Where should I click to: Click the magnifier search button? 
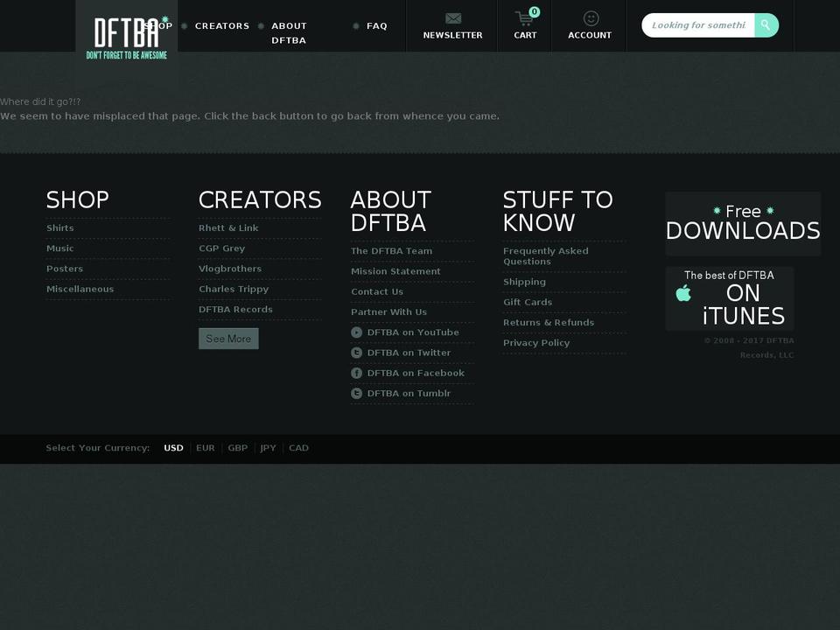766,25
